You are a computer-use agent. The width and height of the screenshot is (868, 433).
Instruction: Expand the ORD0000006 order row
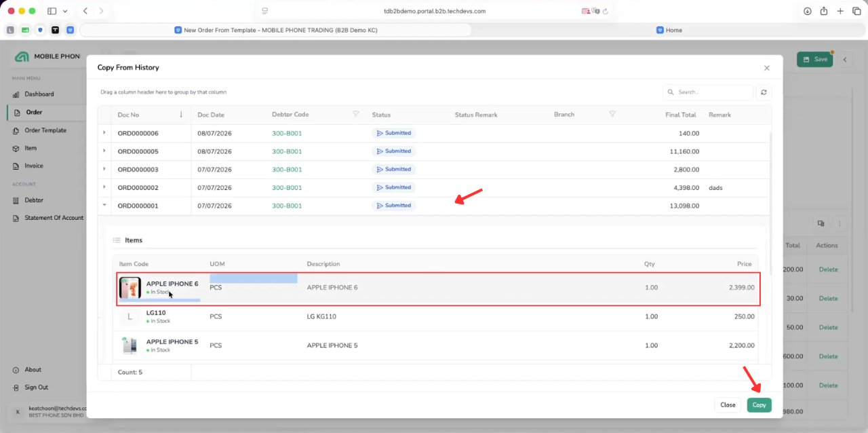pos(104,133)
